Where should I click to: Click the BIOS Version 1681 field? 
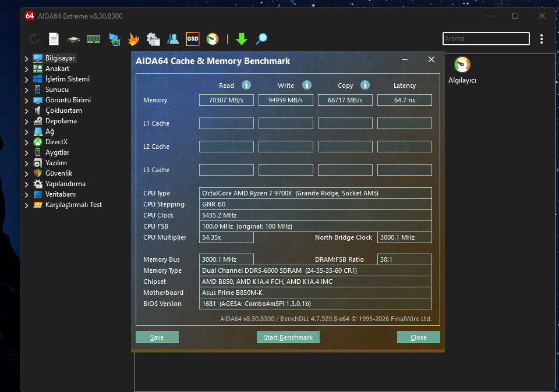(316, 304)
